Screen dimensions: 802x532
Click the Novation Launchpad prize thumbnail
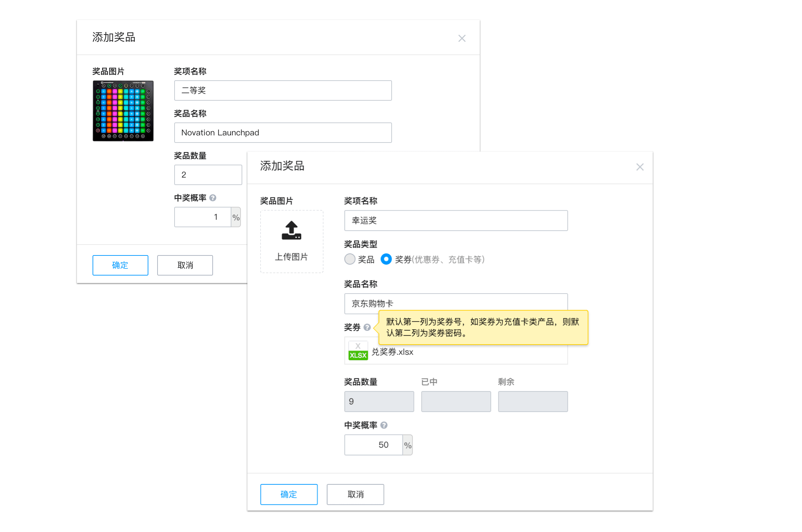click(123, 111)
